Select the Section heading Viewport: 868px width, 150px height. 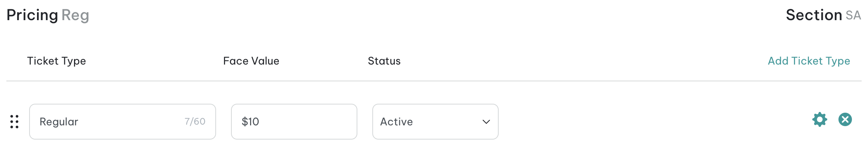coord(814,15)
